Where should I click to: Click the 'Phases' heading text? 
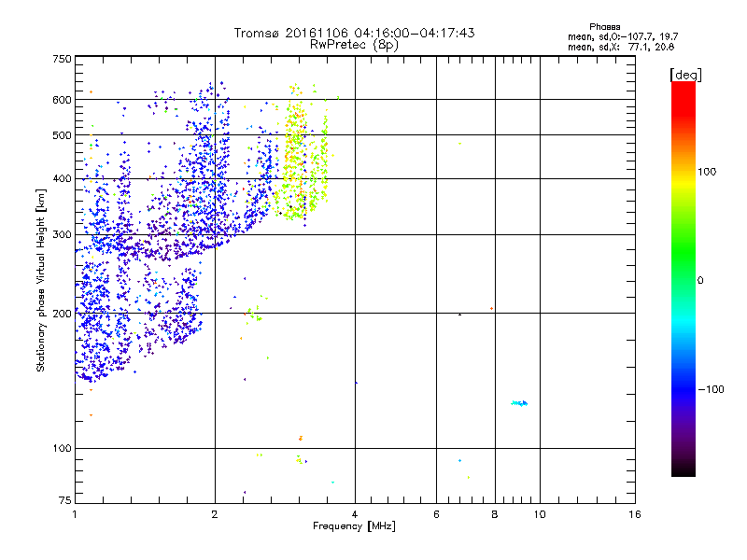(604, 27)
